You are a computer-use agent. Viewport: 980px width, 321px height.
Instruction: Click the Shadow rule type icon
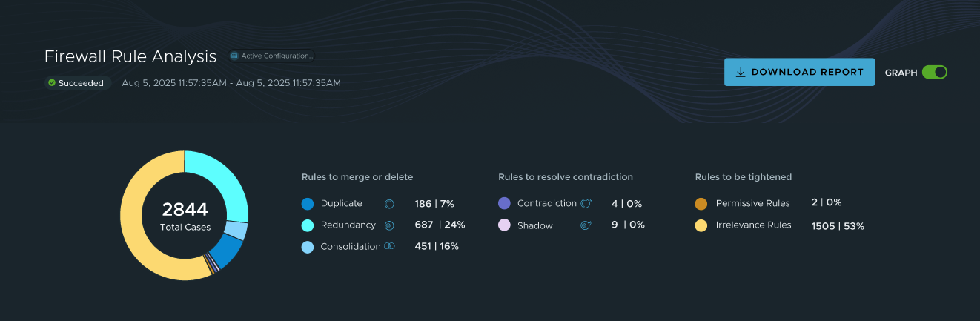pos(586,225)
